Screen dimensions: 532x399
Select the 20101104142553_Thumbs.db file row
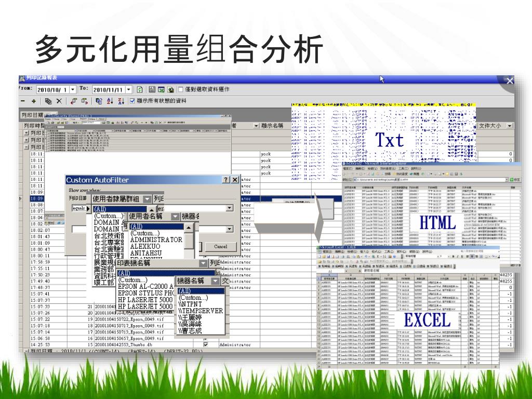(124, 344)
